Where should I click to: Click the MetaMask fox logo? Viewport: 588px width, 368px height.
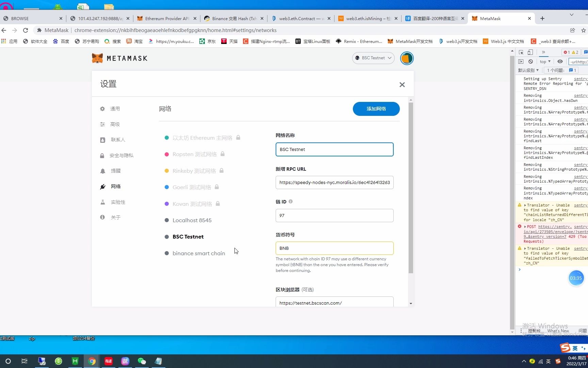[x=97, y=58]
